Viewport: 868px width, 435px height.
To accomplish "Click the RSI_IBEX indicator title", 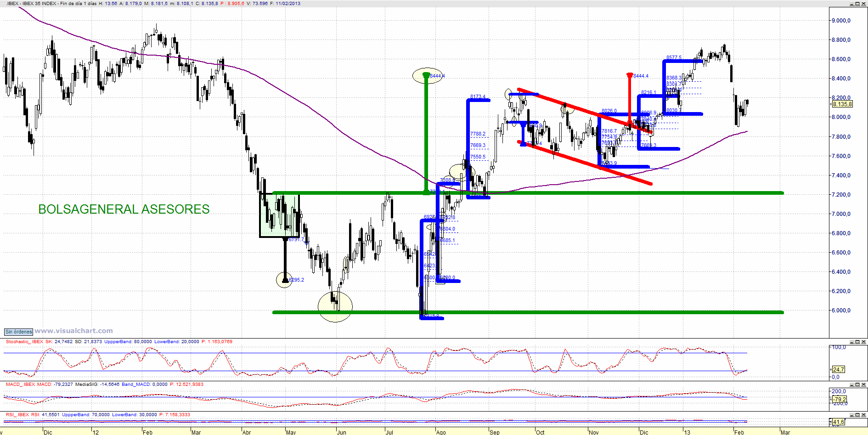I will coord(17,415).
